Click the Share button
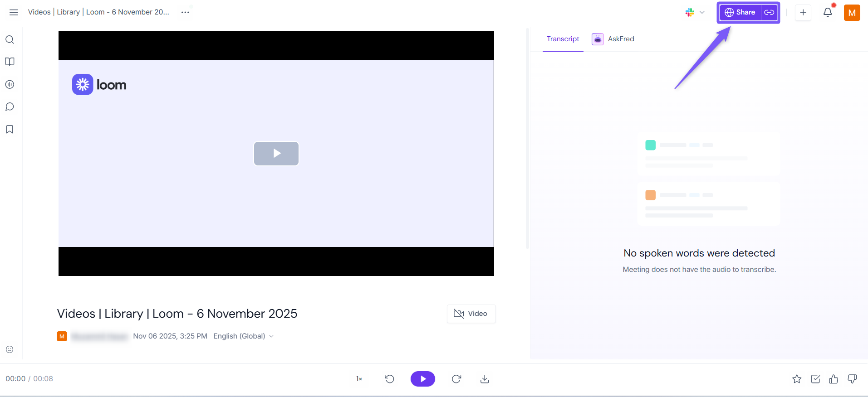This screenshot has height=397, width=868. (740, 12)
